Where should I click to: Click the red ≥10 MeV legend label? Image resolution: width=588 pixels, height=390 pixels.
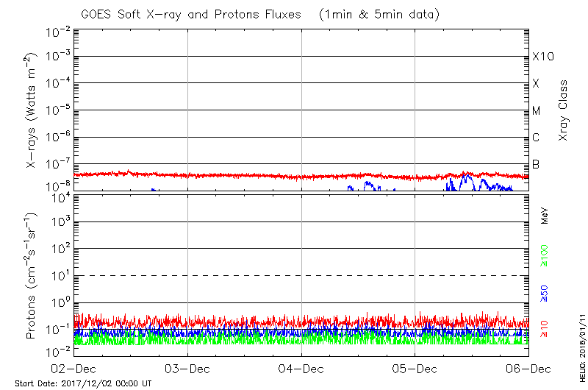pos(545,328)
